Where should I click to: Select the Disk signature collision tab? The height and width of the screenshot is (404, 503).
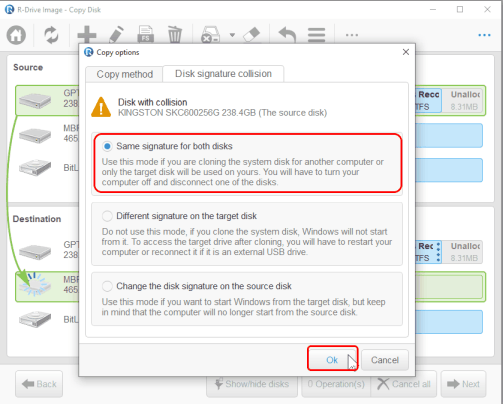223,74
